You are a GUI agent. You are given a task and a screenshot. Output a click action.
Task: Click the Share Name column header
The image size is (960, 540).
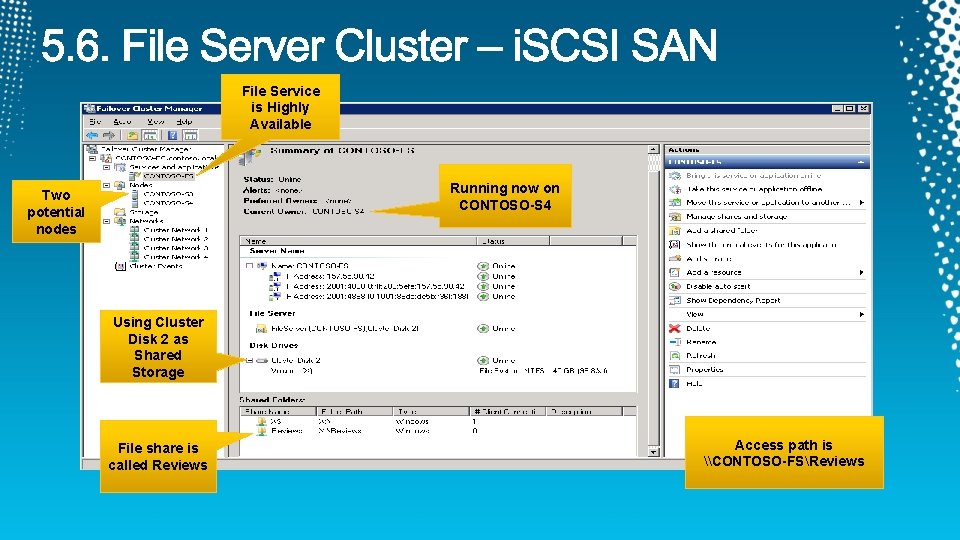(278, 411)
